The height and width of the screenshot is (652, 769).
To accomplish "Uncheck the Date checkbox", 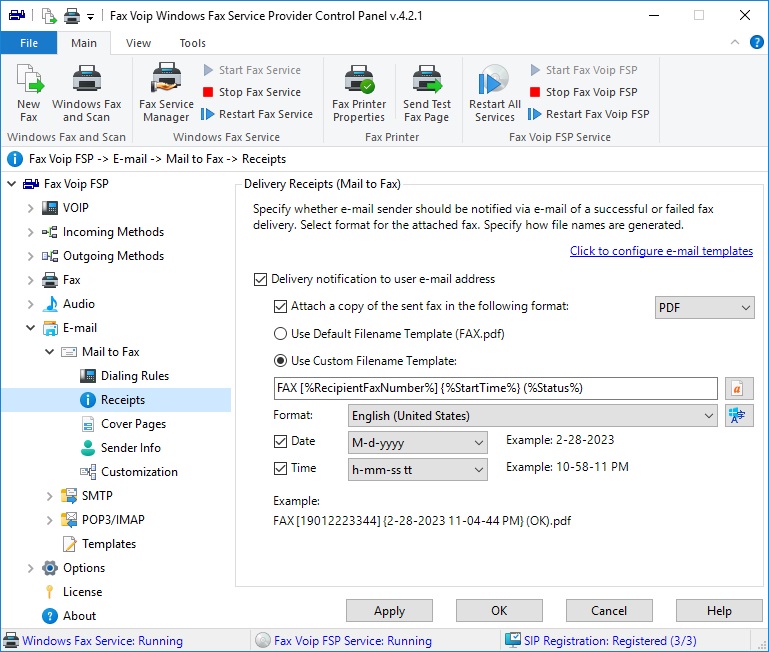I will 280,442.
